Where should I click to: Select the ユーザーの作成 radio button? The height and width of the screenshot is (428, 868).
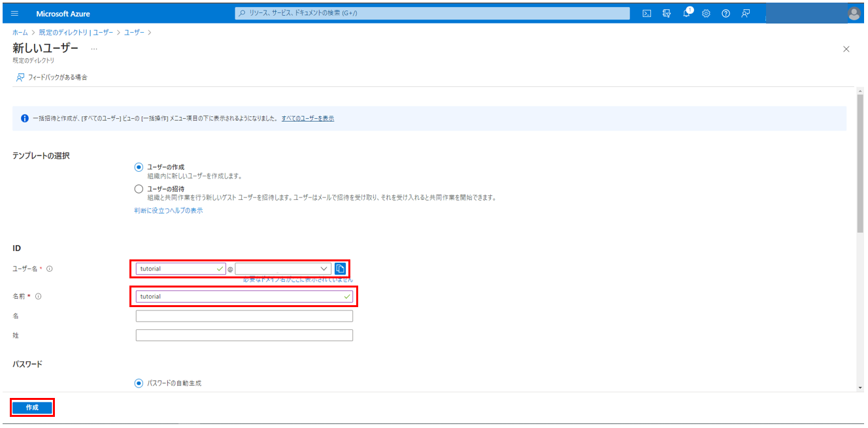pyautogui.click(x=139, y=167)
